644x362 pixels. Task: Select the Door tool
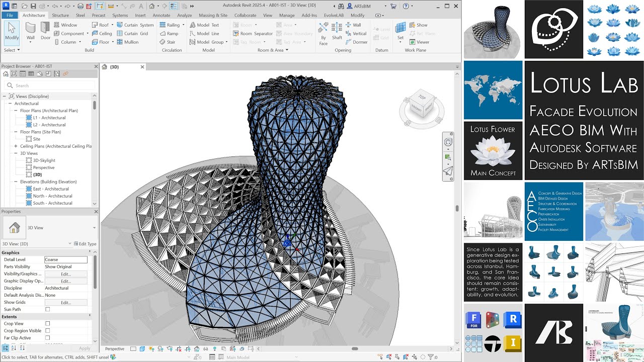tap(45, 31)
